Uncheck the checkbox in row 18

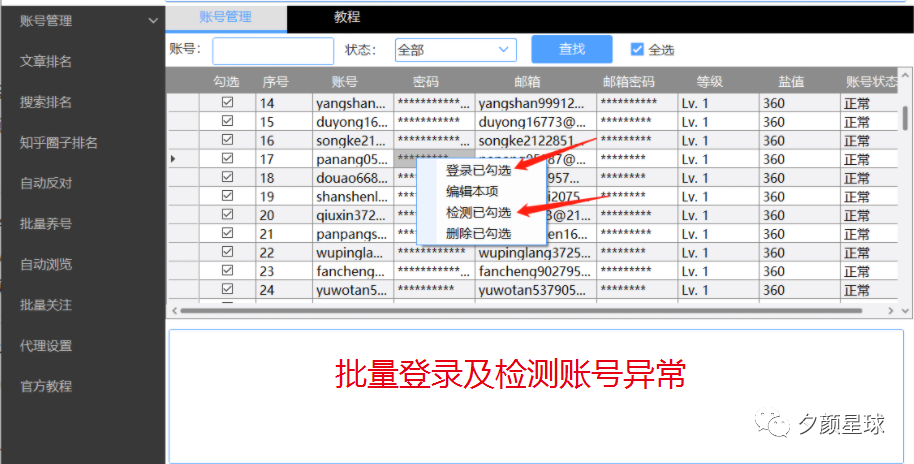[228, 177]
